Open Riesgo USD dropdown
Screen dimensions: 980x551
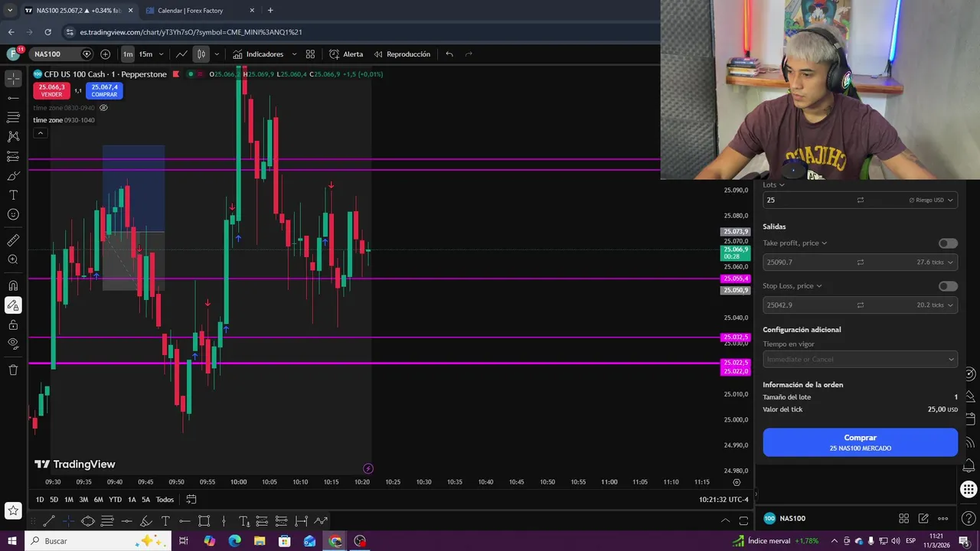[x=931, y=200]
